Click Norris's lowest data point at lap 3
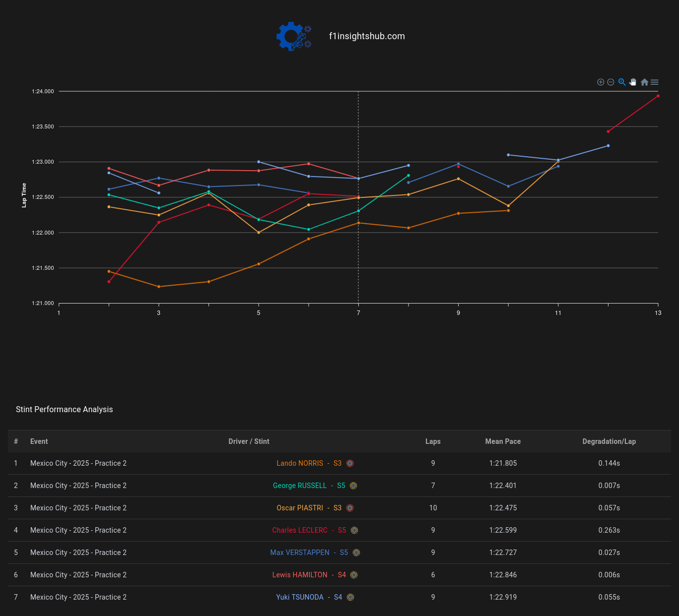Screen dimensions: 679x616 coord(159,287)
